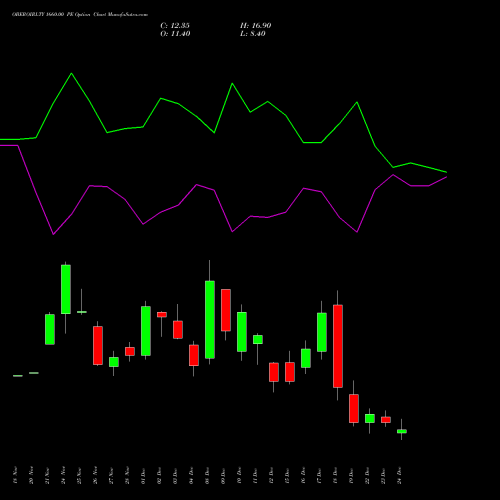Image resolution: width=500 pixels, height=500 pixels.
Task: Click the green candle for 17 Dec
Action: 322,332
